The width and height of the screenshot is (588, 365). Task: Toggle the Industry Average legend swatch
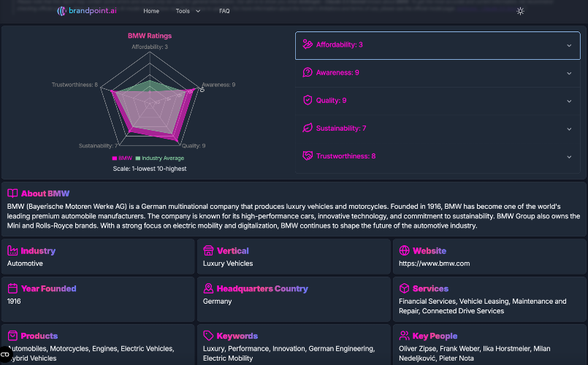point(138,158)
